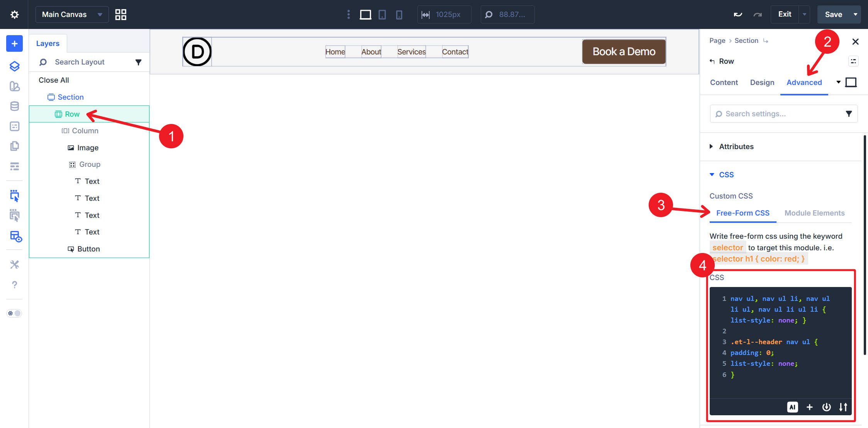Switch to the Design tab
Screen dimensions: 868x428
tap(762, 82)
